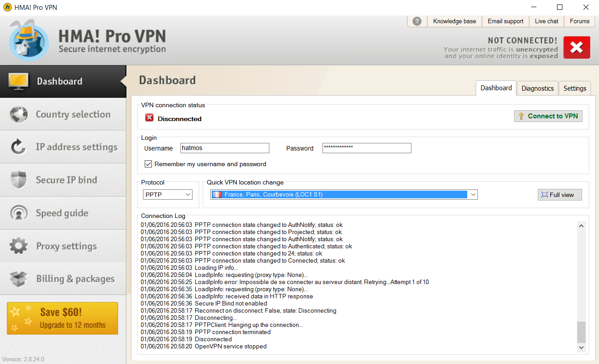
Task: Click the red X not-connected status icon
Action: click(x=577, y=47)
